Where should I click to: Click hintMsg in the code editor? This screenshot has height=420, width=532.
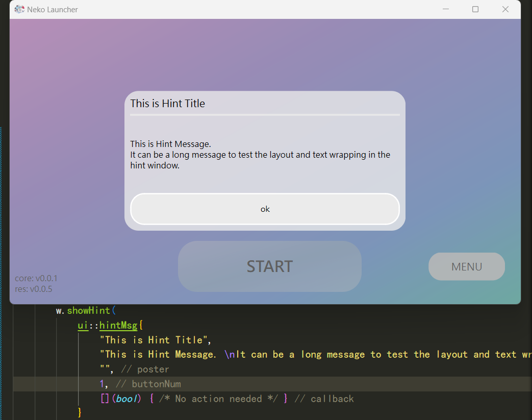(x=118, y=325)
